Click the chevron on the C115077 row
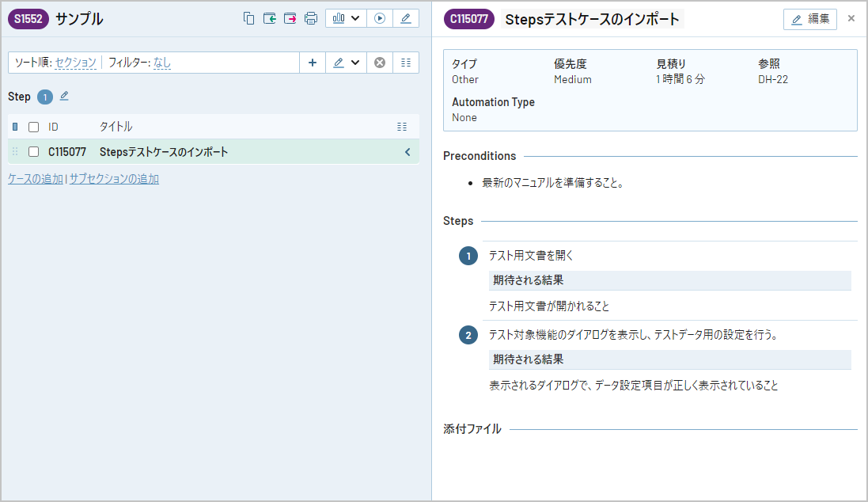Image resolution: width=868 pixels, height=502 pixels. pos(408,150)
